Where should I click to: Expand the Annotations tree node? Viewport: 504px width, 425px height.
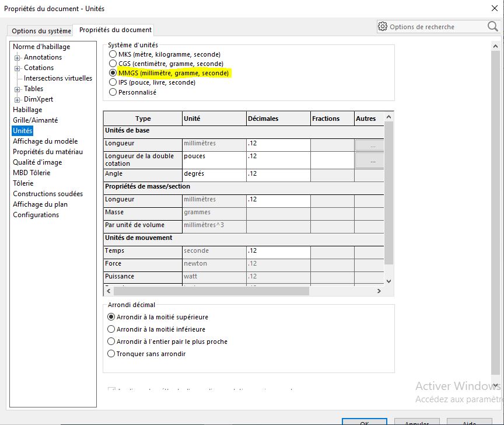click(x=17, y=58)
